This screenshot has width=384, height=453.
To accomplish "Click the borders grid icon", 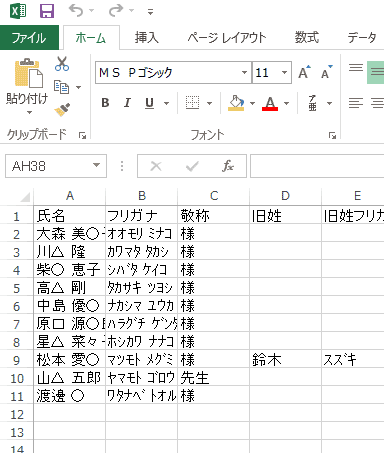I will coord(192,103).
